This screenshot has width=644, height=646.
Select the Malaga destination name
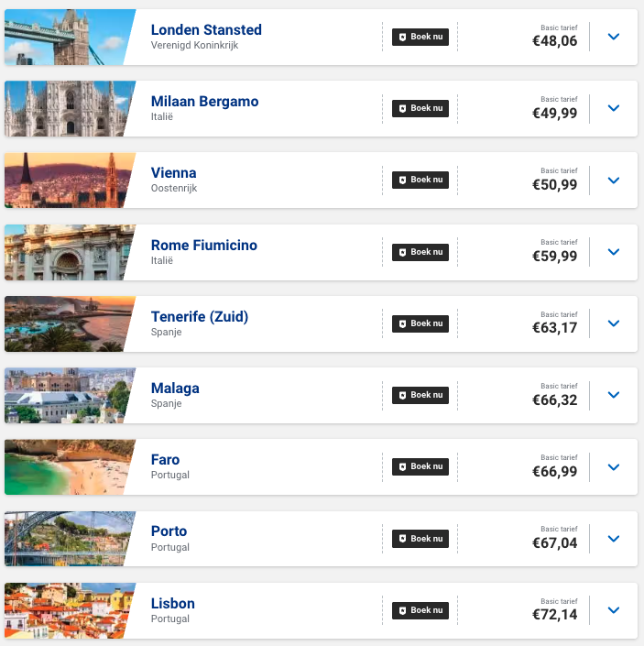175,389
